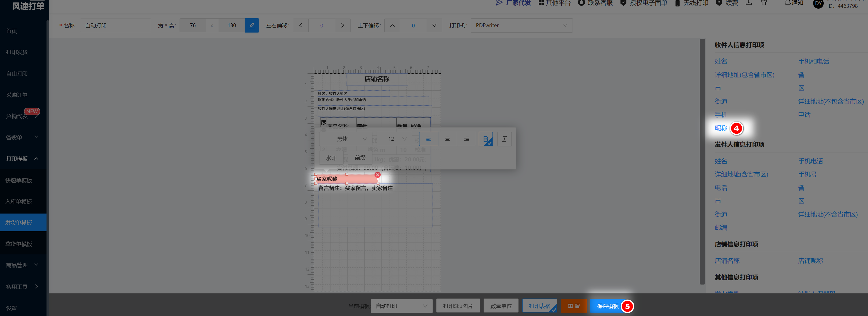Toggle the italic formatting icon
Screen dimensions: 868x316
point(504,139)
